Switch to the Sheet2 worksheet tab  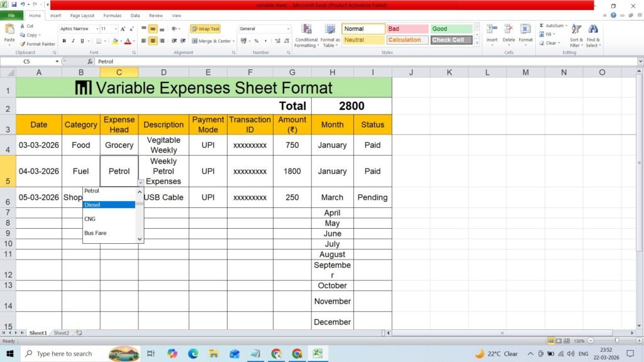[61, 333]
